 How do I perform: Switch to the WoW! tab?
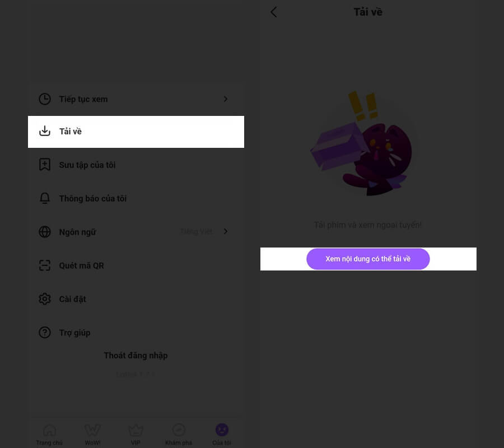(x=92, y=435)
